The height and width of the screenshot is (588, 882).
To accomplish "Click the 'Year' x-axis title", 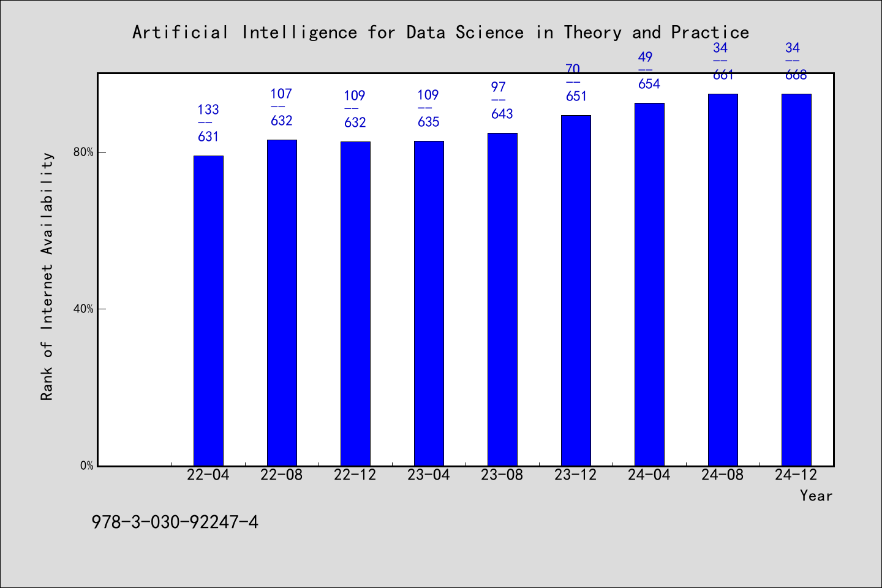I will click(816, 496).
